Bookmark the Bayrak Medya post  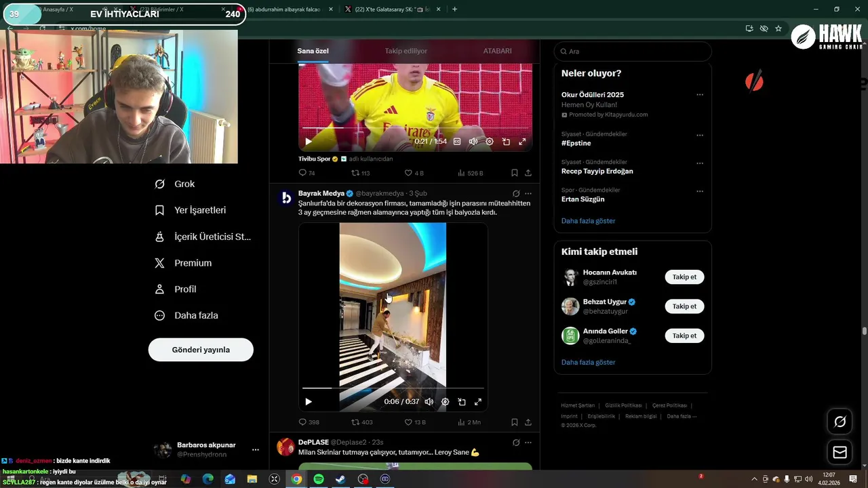(x=515, y=422)
